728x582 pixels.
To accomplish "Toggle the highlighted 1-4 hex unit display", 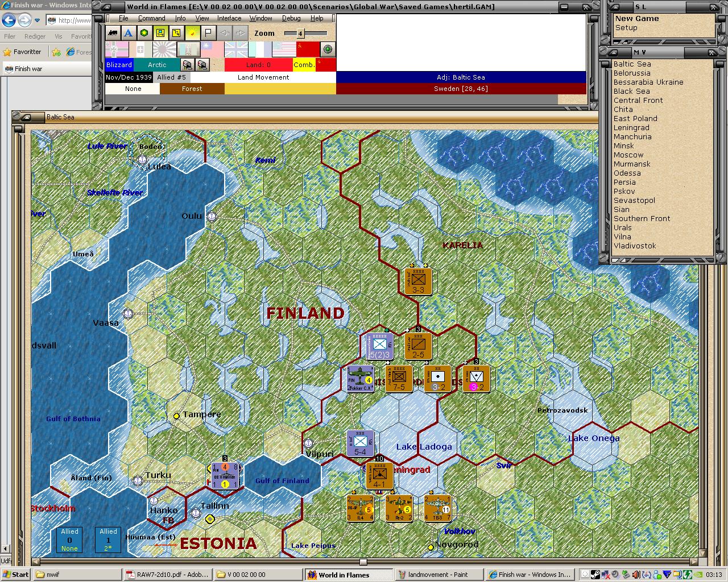I will point(160,33).
